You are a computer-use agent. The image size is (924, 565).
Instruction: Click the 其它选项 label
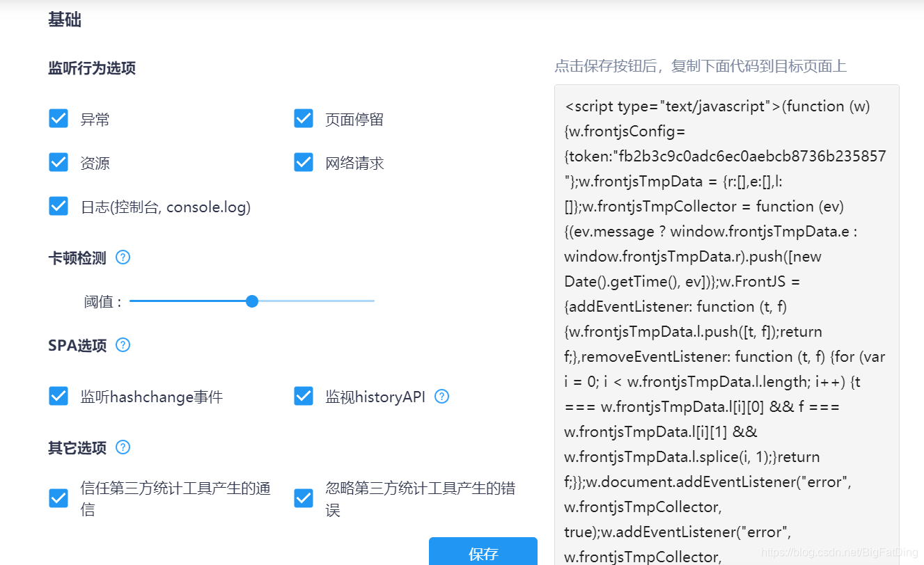77,447
